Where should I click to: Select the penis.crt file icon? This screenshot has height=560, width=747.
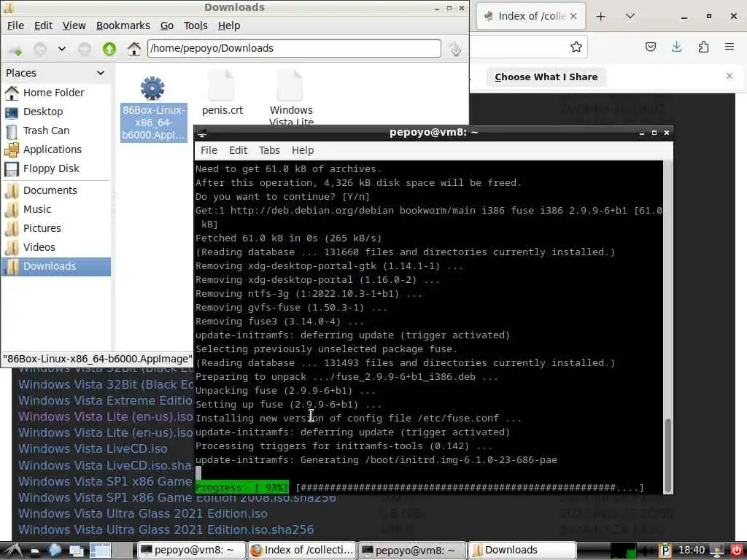[x=222, y=86]
